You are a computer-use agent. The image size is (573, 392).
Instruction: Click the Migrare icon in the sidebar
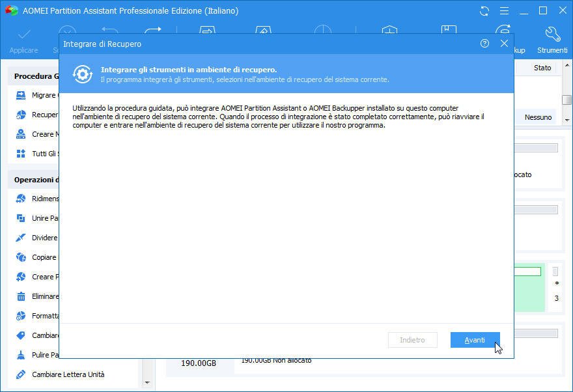click(21, 95)
